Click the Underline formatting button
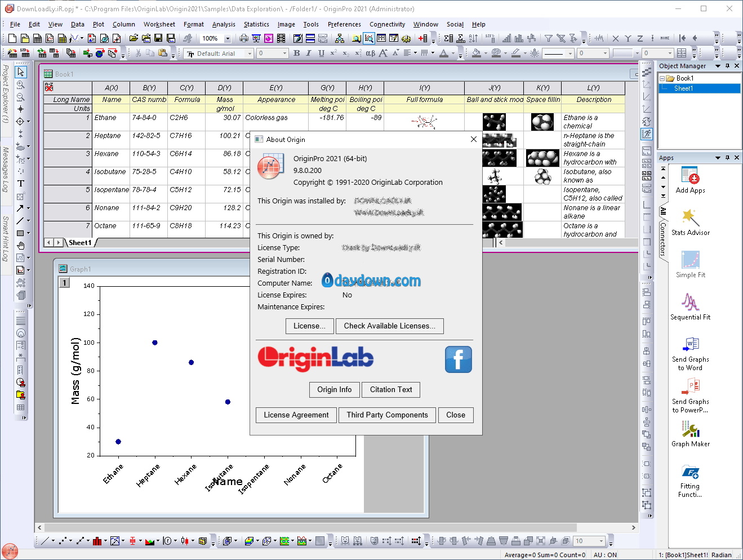The width and height of the screenshot is (743, 560). click(x=321, y=53)
